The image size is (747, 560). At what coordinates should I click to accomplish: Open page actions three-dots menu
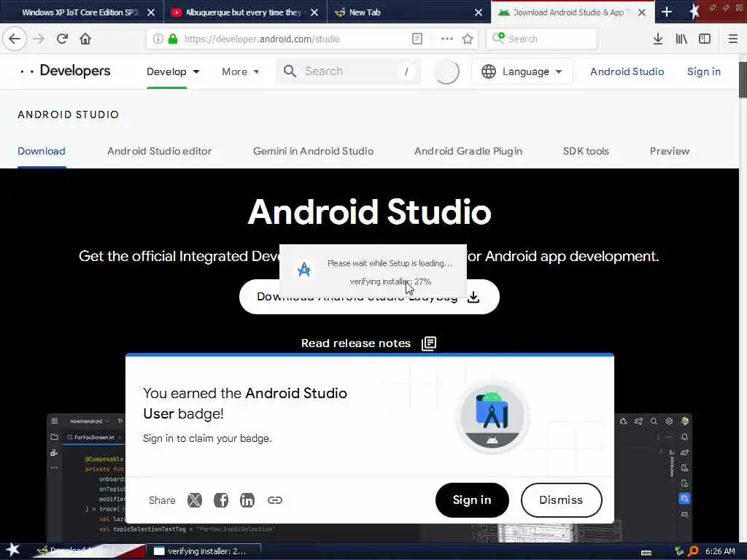447,39
